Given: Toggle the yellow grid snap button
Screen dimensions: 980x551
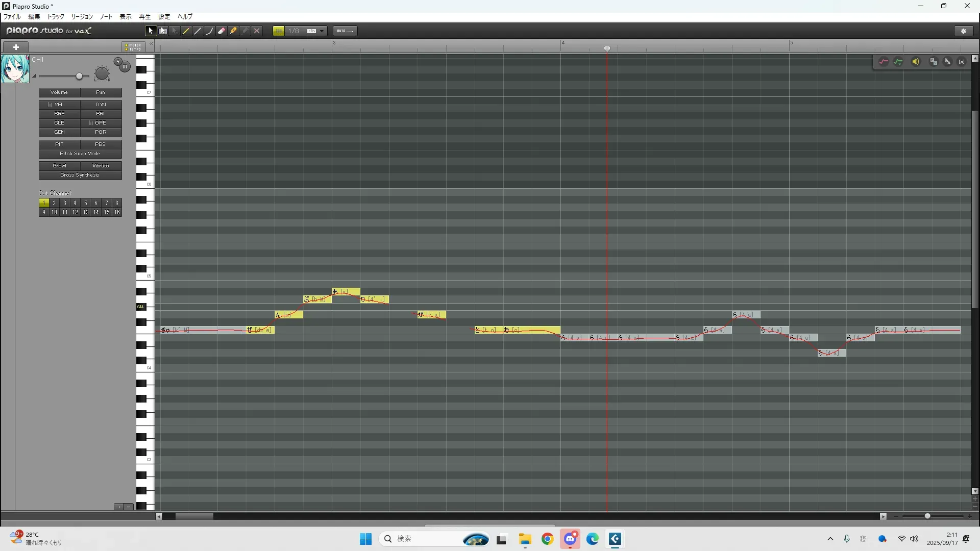Looking at the screenshot, I should coord(279,31).
